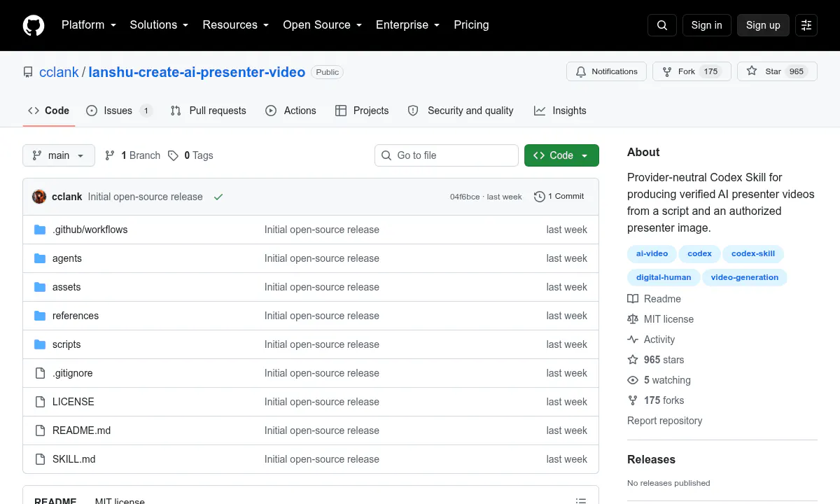840x504 pixels.
Task: Open the Readme link in About
Action: click(x=654, y=299)
